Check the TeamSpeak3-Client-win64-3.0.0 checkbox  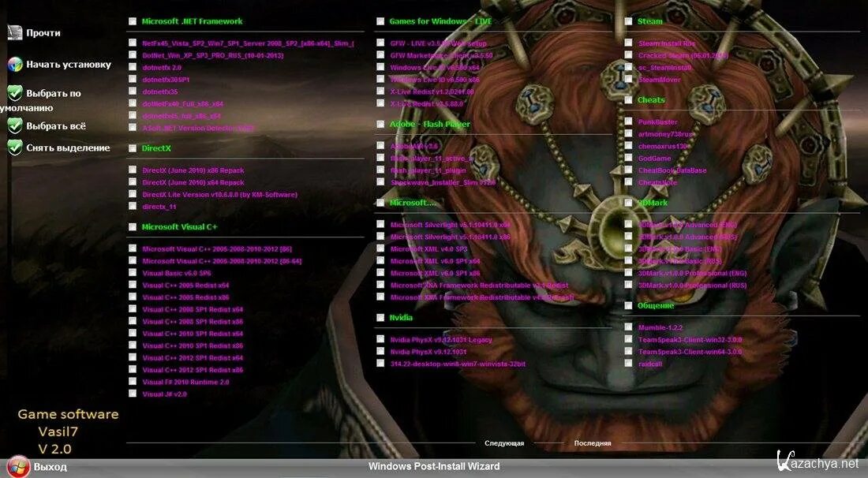(x=628, y=351)
